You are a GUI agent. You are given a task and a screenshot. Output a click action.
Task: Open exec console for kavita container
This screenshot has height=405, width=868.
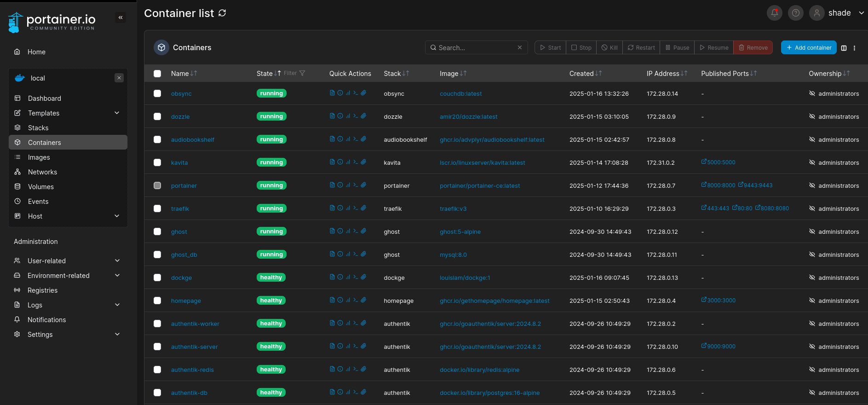[x=356, y=162]
